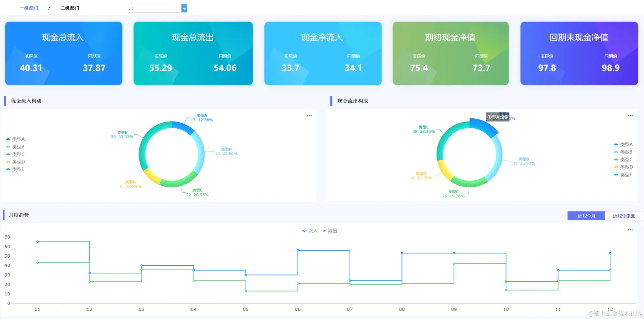Click the blue dropdown arrow of period selector
This screenshot has width=644, height=319.
click(x=184, y=8)
